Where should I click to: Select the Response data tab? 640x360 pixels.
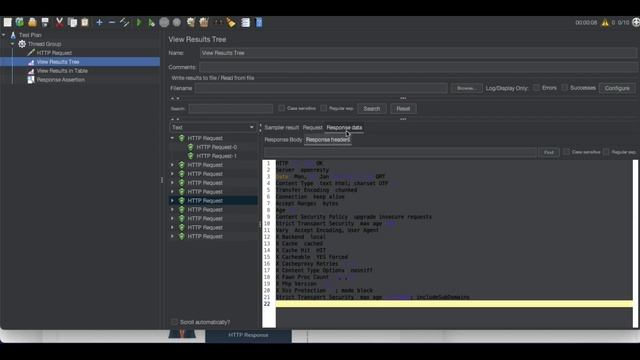pos(344,127)
